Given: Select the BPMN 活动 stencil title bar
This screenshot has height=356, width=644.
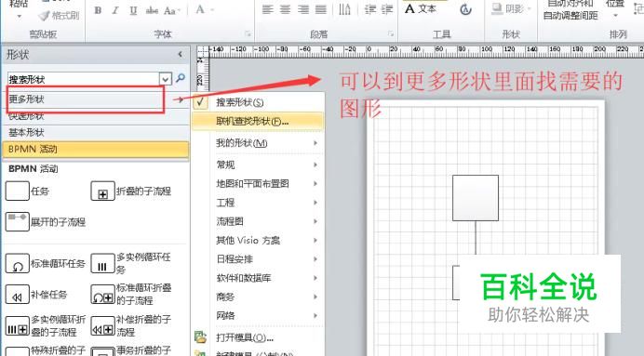Looking at the screenshot, I should tap(95, 150).
